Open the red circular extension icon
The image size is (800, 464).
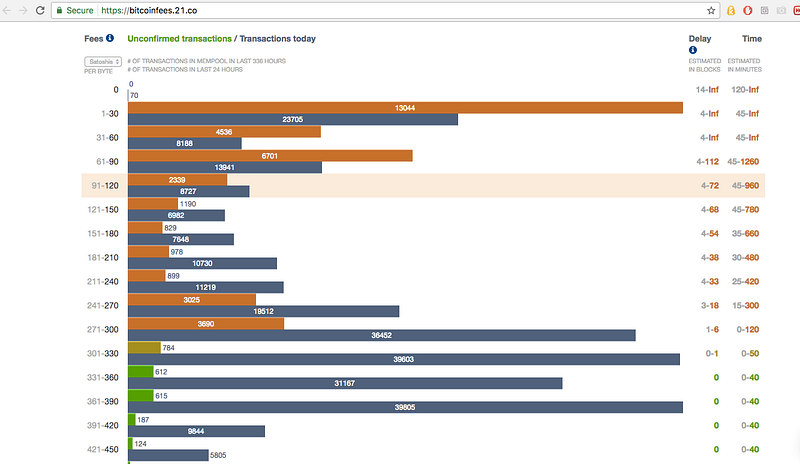pyautogui.click(x=747, y=10)
